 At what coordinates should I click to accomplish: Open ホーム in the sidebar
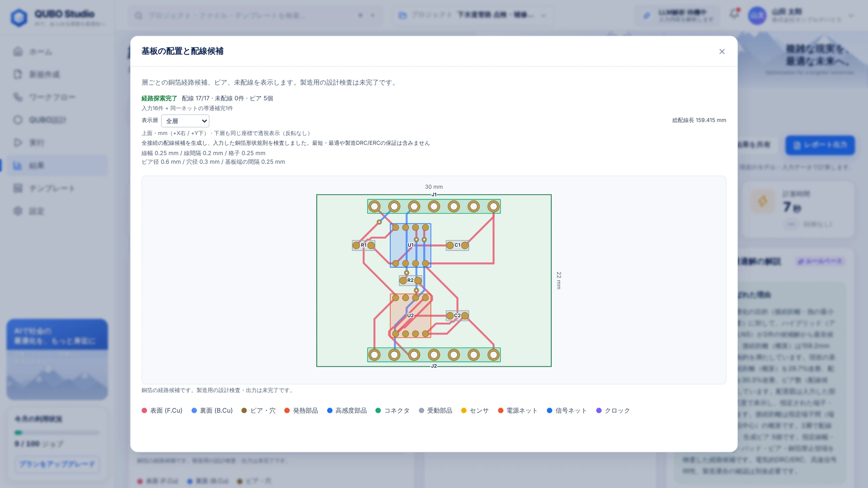coord(57,52)
